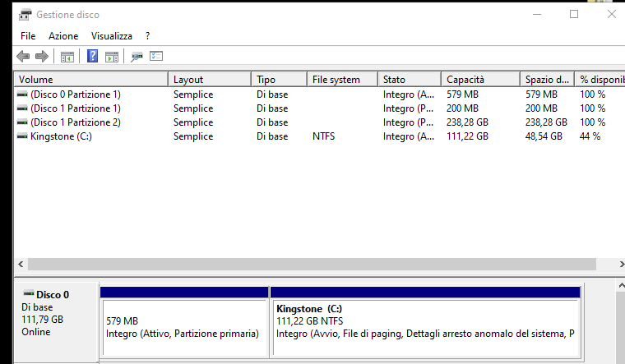The height and width of the screenshot is (364, 625).
Task: Open the ? help menu
Action: [x=147, y=36]
